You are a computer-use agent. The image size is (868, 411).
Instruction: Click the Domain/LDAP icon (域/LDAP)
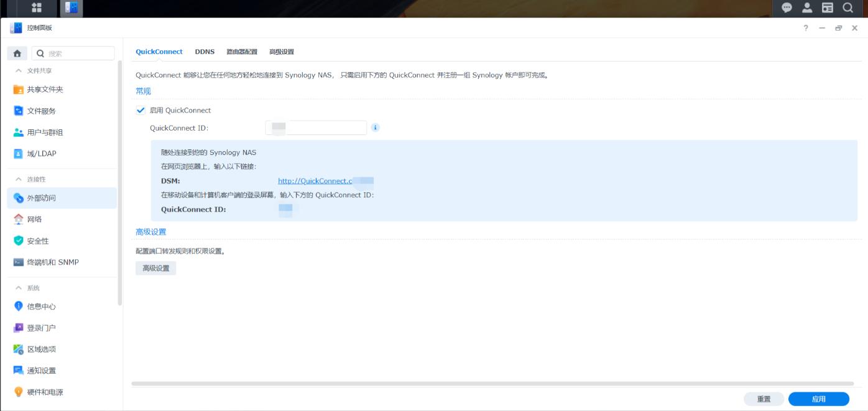click(19, 154)
